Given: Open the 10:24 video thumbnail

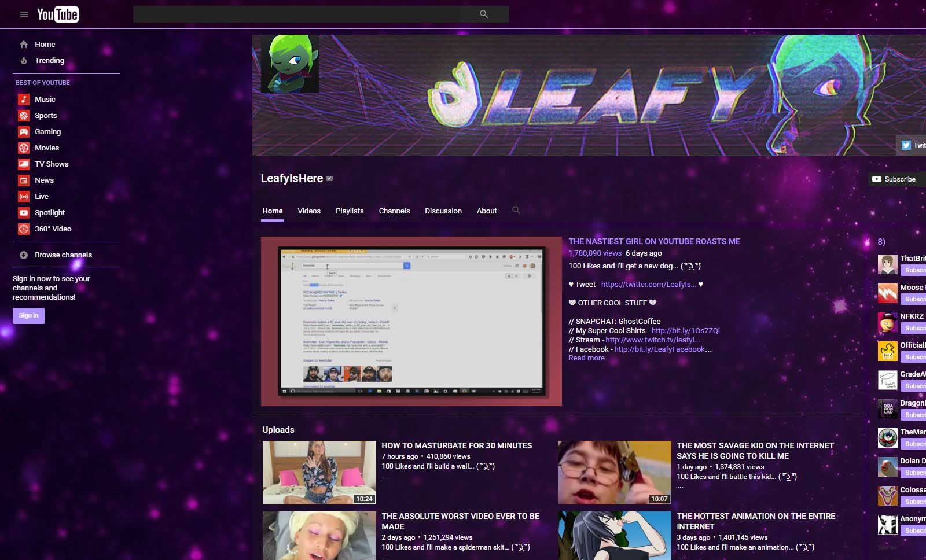Looking at the screenshot, I should pos(319,473).
